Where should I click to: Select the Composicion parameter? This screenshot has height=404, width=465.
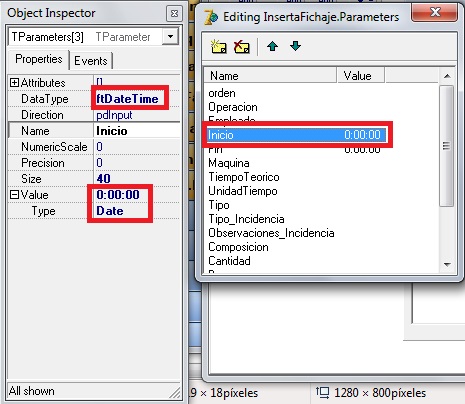(x=238, y=247)
